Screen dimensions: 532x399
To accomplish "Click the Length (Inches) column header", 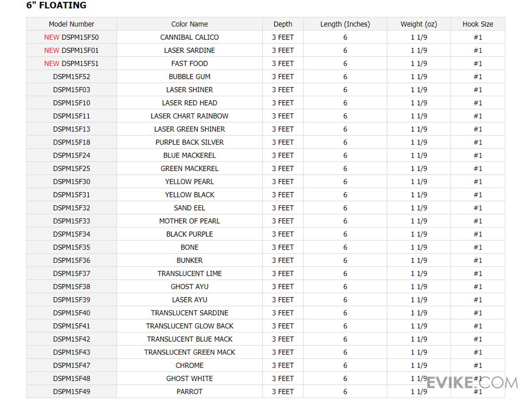I will click(345, 24).
